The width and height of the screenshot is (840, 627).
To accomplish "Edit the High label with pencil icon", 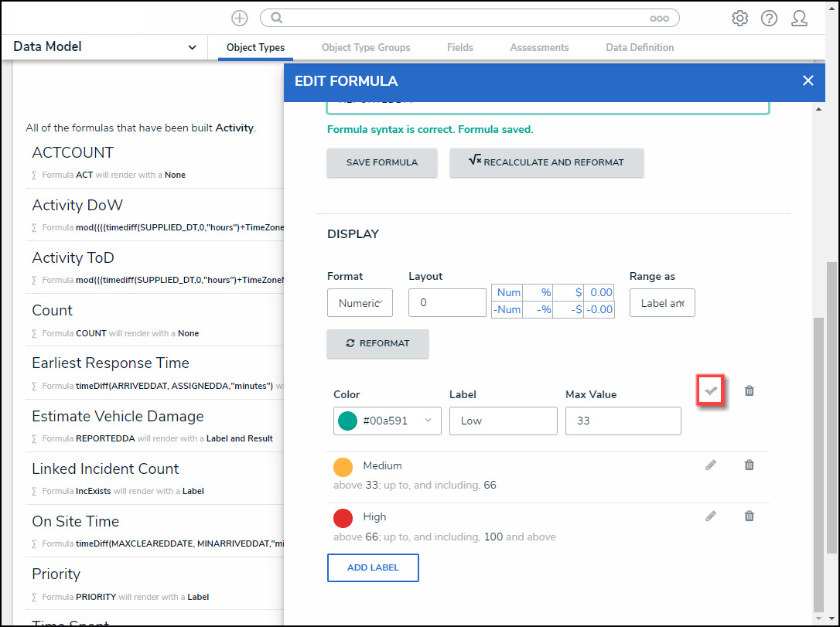I will [x=711, y=516].
